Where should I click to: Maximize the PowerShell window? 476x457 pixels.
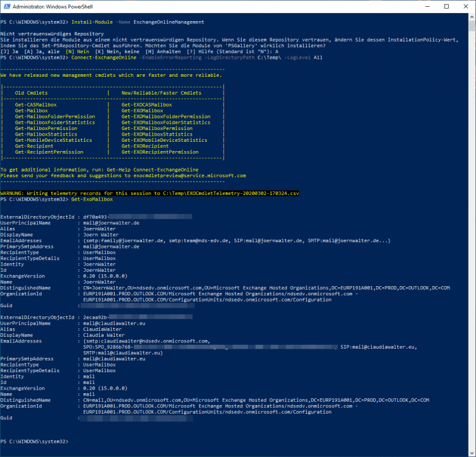click(446, 6)
